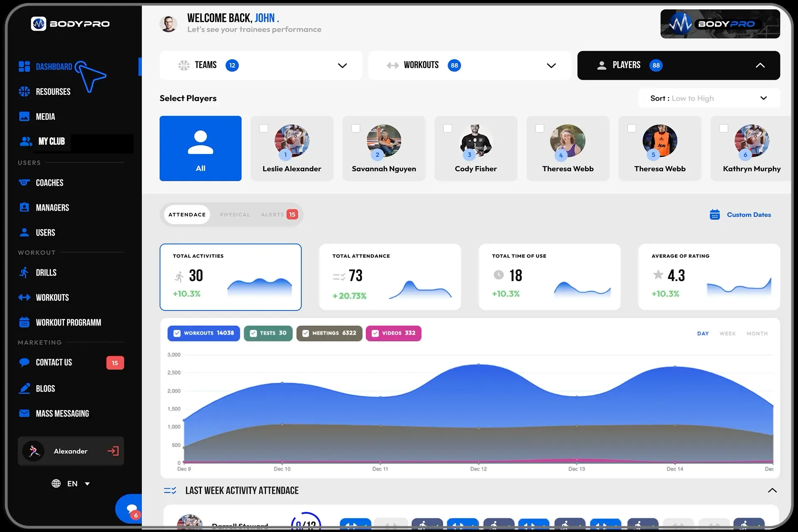Open the Sort Low to High dropdown
798x532 pixels.
pos(763,98)
